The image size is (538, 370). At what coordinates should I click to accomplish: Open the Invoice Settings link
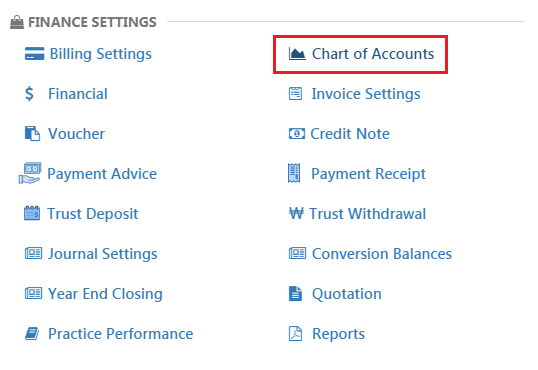pyautogui.click(x=366, y=94)
